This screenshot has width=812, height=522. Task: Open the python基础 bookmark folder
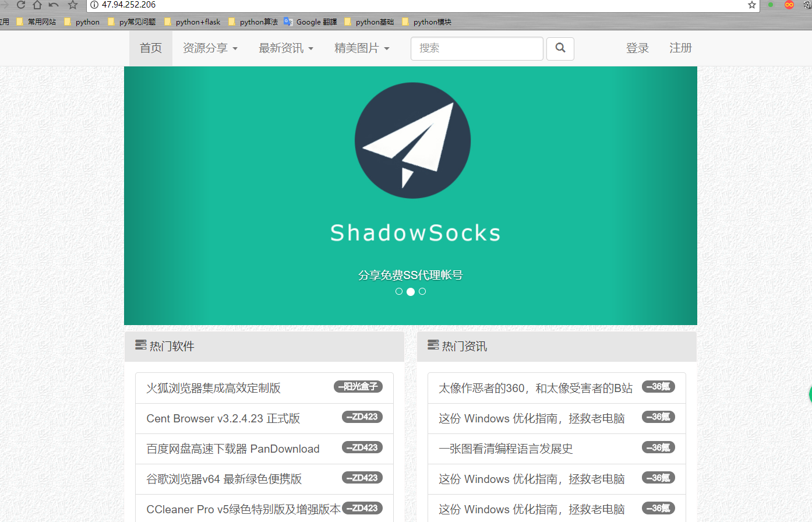click(x=369, y=22)
